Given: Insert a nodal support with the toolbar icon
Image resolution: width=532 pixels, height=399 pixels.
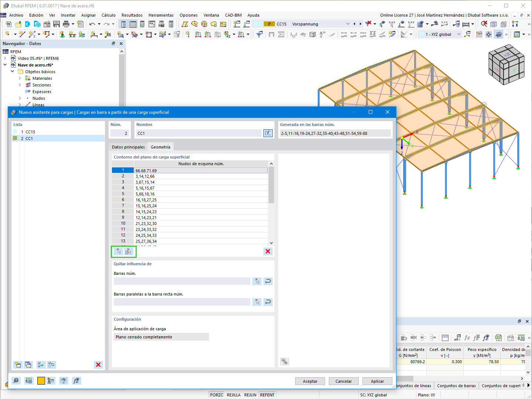Looking at the screenshot, I should [x=62, y=34].
